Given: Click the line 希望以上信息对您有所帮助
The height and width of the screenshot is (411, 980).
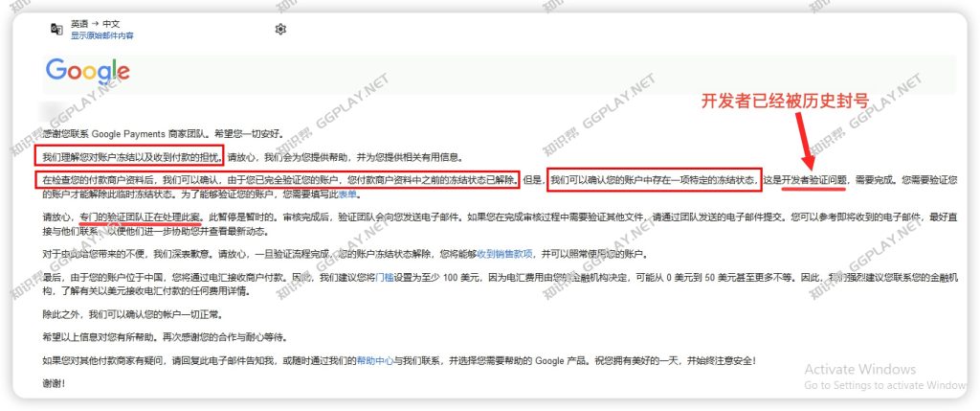Looking at the screenshot, I should click(x=100, y=337).
